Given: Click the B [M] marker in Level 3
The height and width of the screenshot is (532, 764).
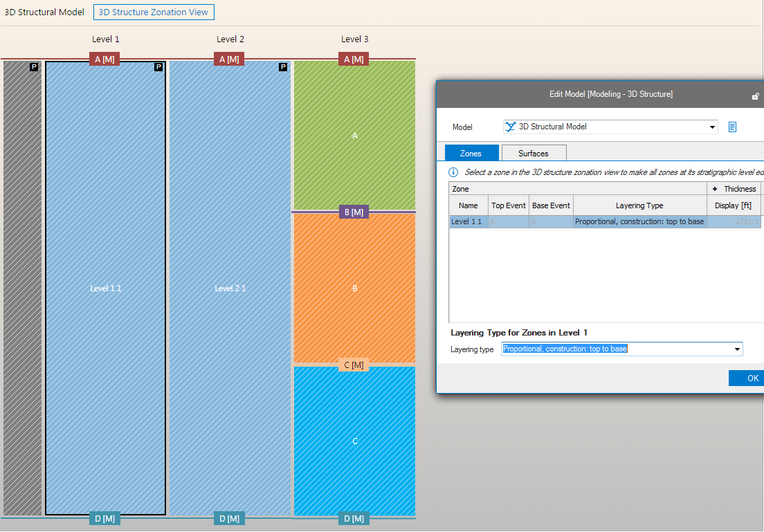Looking at the screenshot, I should pos(354,212).
